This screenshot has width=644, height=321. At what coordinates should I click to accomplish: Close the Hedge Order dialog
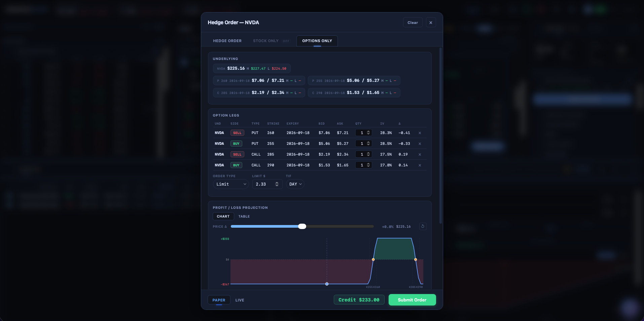coord(431,23)
